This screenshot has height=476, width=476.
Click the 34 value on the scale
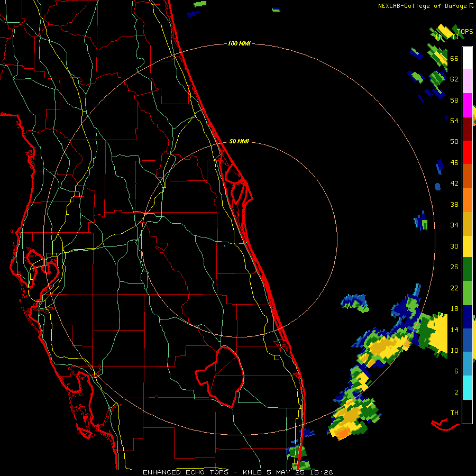454,225
